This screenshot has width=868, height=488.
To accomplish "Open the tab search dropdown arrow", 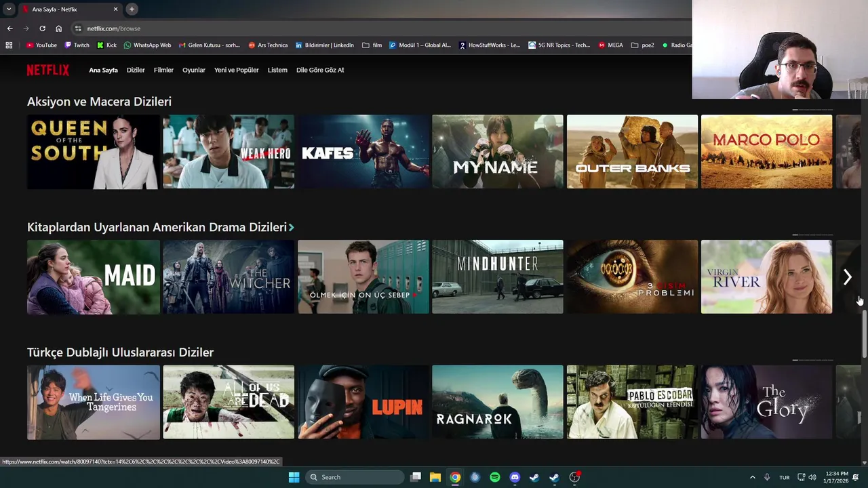I will 8,9.
